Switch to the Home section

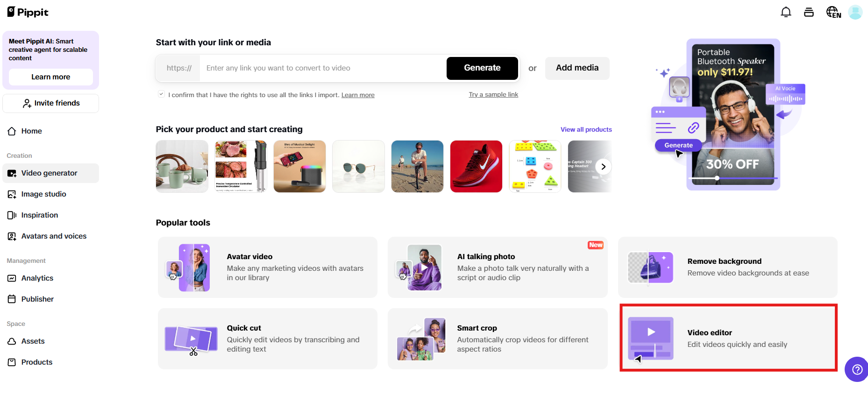31,131
